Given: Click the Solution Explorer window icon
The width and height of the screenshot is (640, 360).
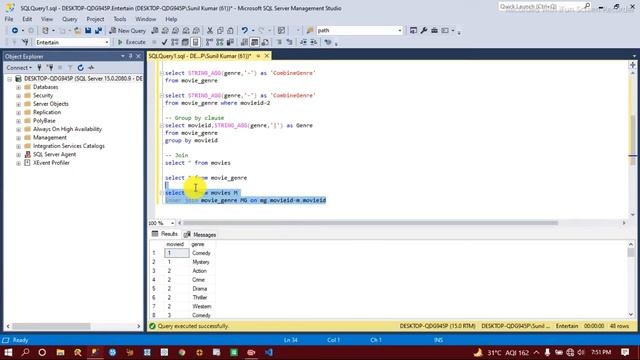Looking at the screenshot, I should pyautogui.click(x=413, y=31).
